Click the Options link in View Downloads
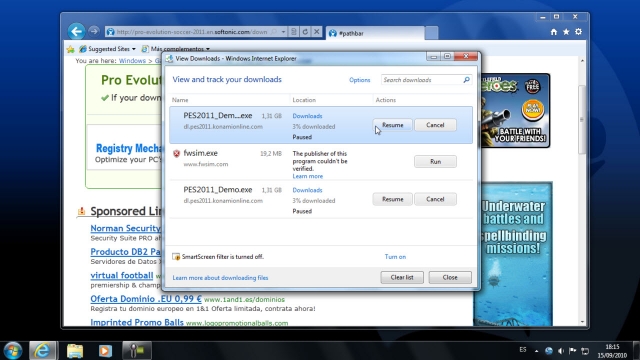The height and width of the screenshot is (360, 640). pyautogui.click(x=360, y=80)
